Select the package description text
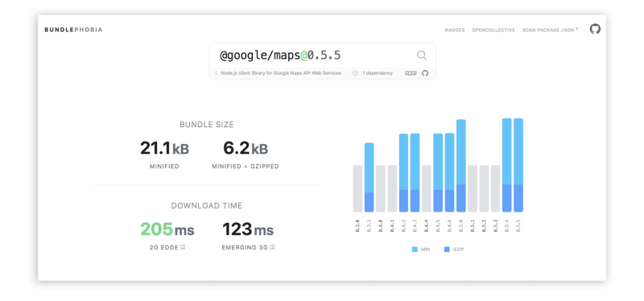 coord(281,73)
